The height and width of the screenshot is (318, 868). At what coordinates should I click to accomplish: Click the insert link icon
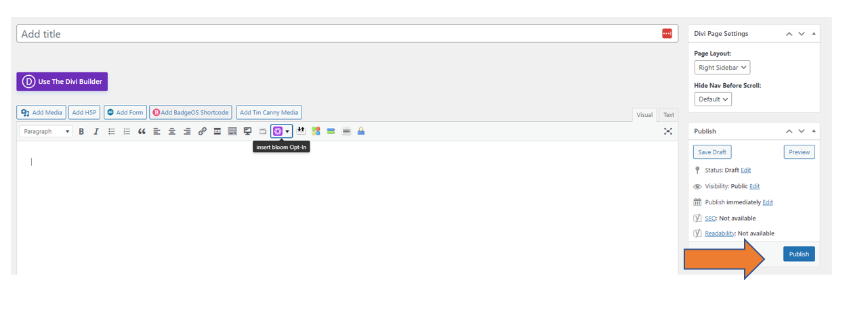coord(202,131)
